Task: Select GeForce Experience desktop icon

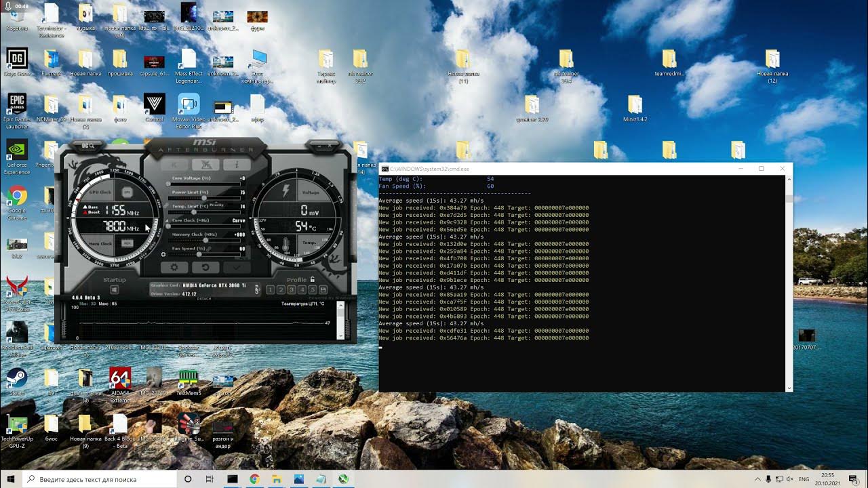Action: [17, 158]
